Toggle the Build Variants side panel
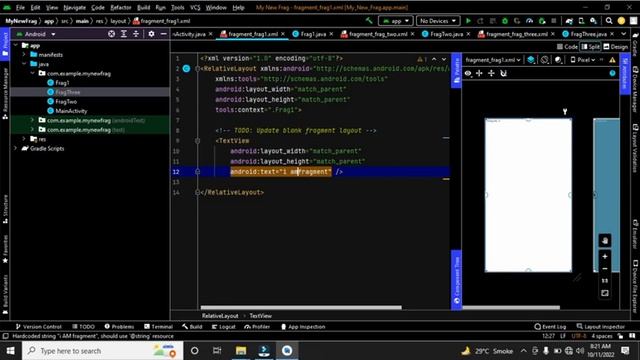Screen dimensions: 640x360 pyautogui.click(x=5, y=295)
